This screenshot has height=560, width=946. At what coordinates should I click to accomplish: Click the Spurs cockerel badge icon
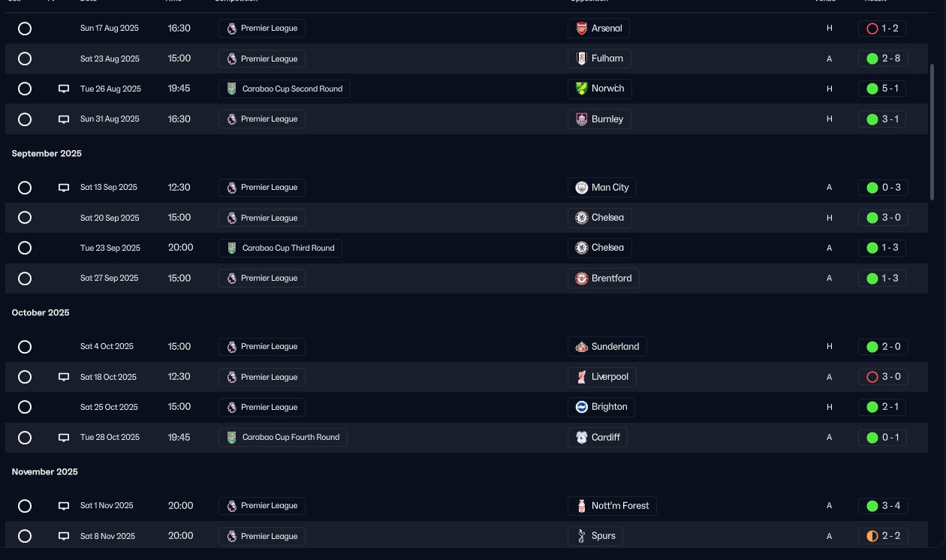(x=581, y=536)
